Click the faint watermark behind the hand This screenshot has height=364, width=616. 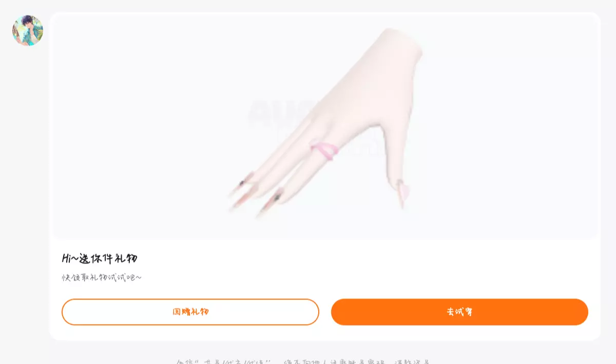click(x=287, y=113)
